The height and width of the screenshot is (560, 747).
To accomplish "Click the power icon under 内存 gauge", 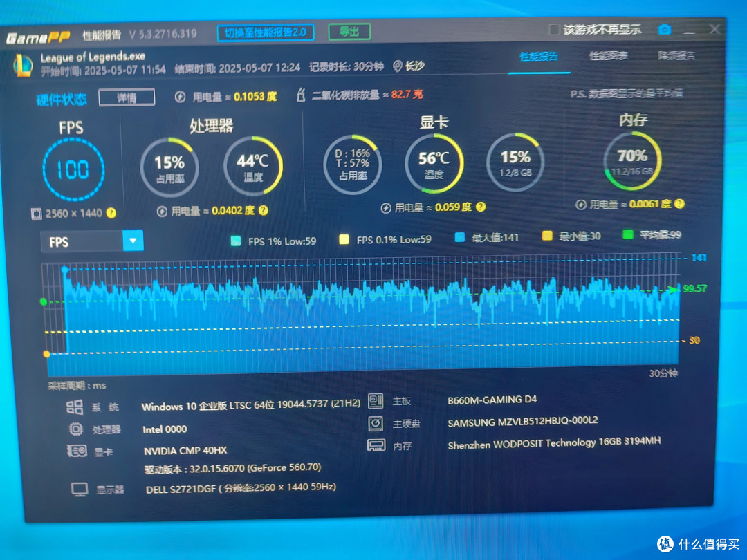I will [581, 205].
